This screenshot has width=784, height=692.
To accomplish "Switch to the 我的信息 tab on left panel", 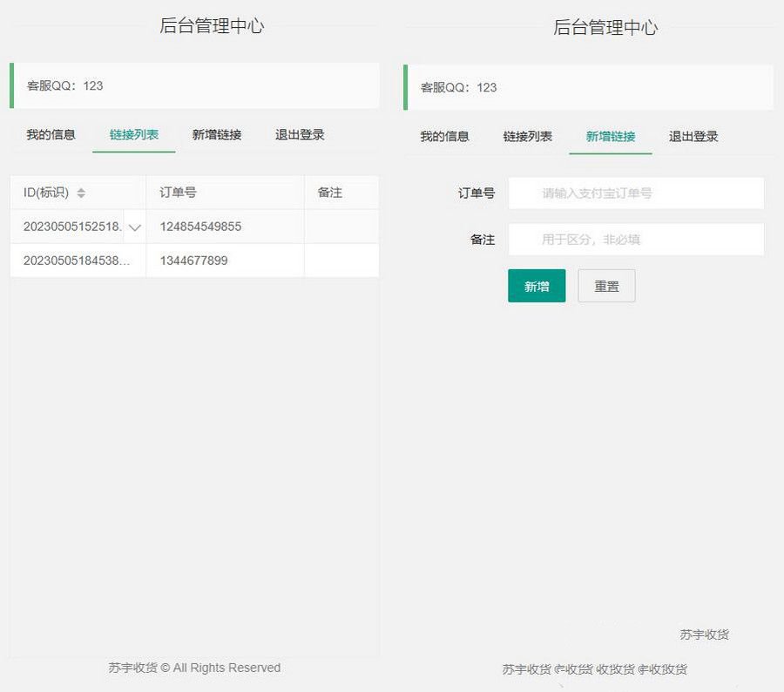I will click(x=49, y=134).
